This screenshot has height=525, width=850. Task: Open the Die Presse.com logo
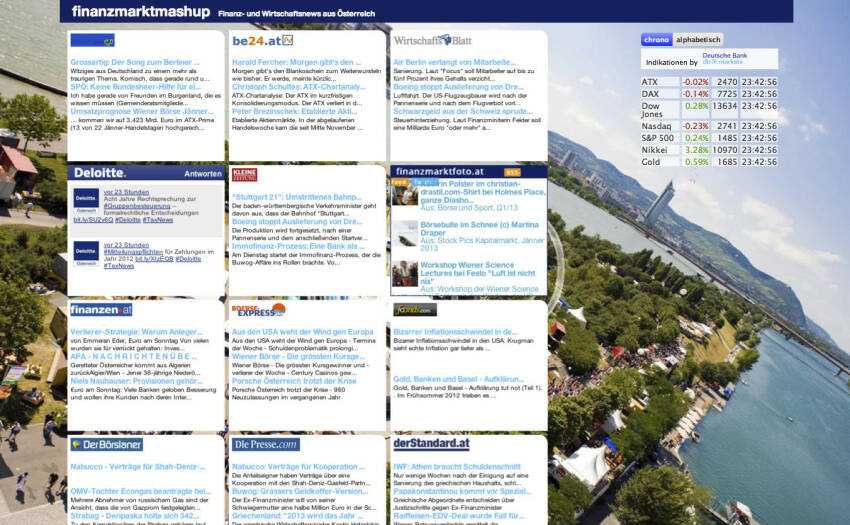pyautogui.click(x=265, y=444)
